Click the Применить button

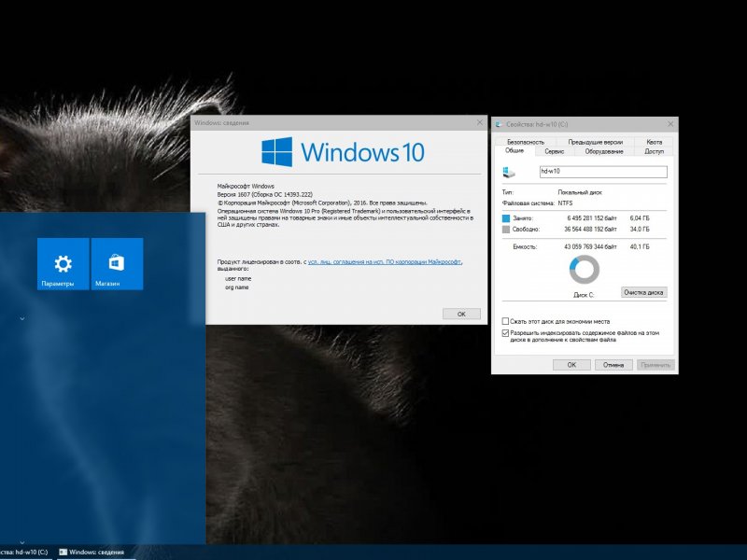click(655, 365)
